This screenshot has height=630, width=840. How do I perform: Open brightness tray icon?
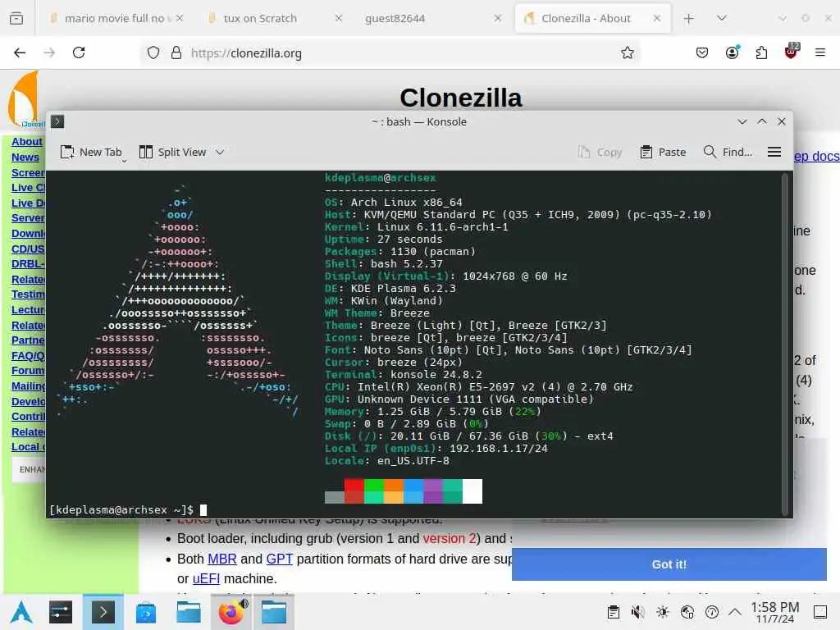(663, 612)
